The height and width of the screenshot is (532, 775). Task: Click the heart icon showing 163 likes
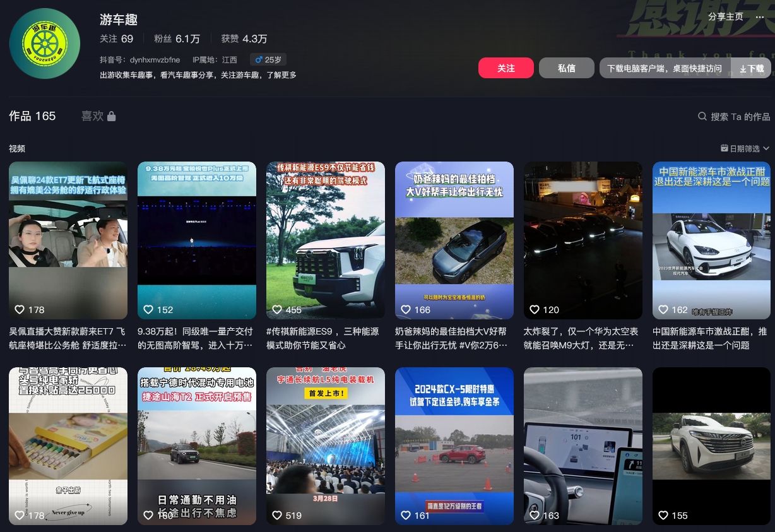[535, 516]
